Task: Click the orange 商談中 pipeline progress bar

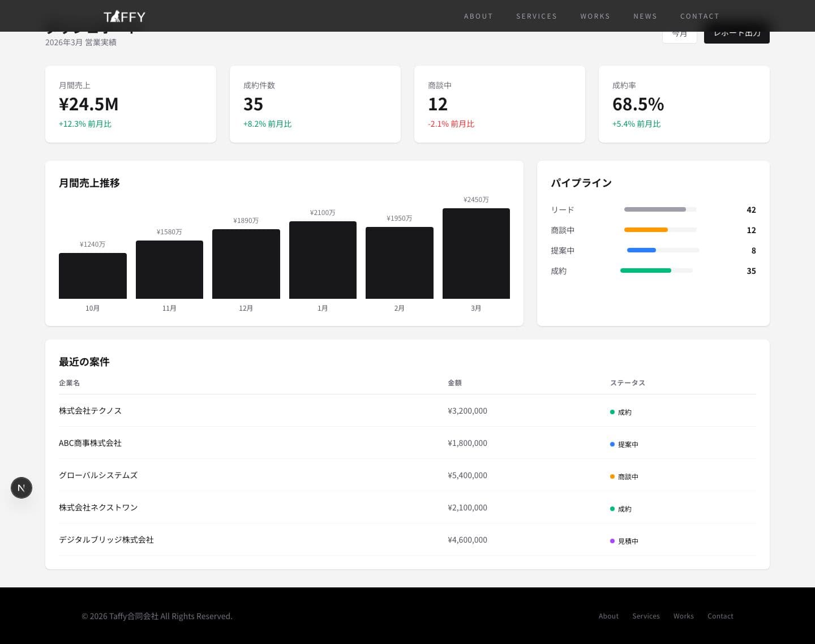Action: coord(646,230)
